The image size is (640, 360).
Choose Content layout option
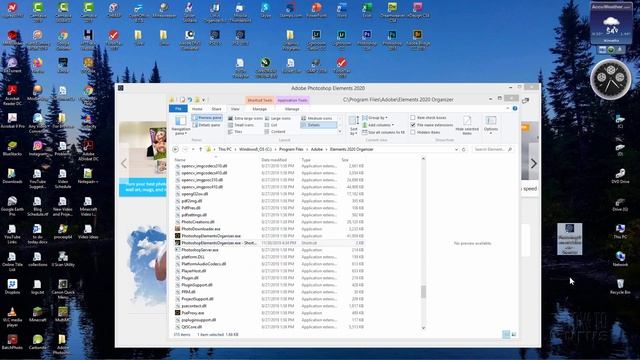pyautogui.click(x=275, y=132)
